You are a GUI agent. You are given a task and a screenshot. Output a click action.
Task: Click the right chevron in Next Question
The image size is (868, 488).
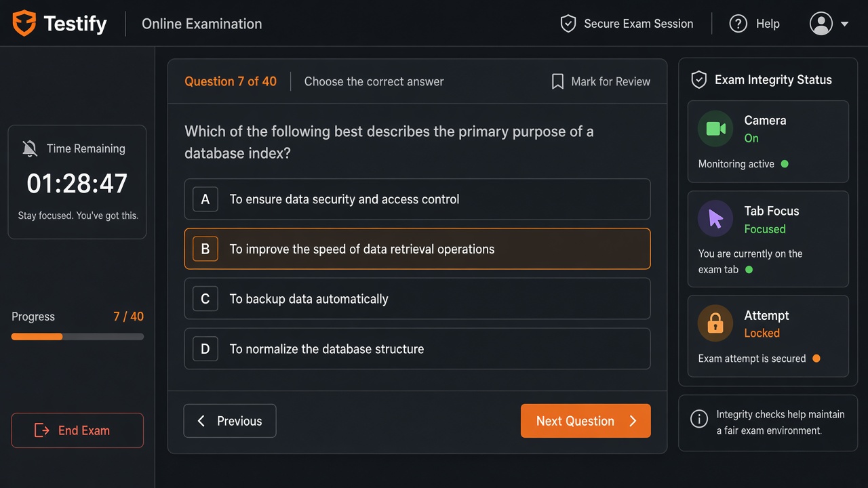point(633,421)
